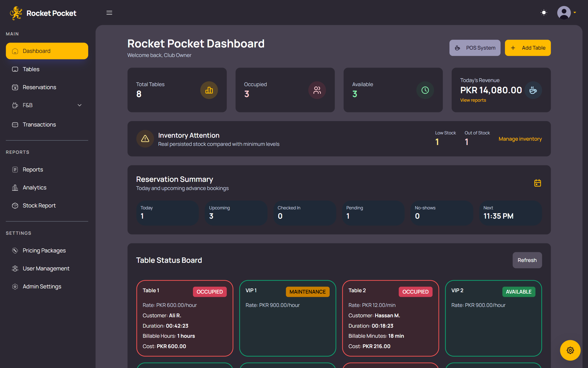The image size is (588, 368).
Task: Switch theme with the sun icon
Action: (544, 13)
